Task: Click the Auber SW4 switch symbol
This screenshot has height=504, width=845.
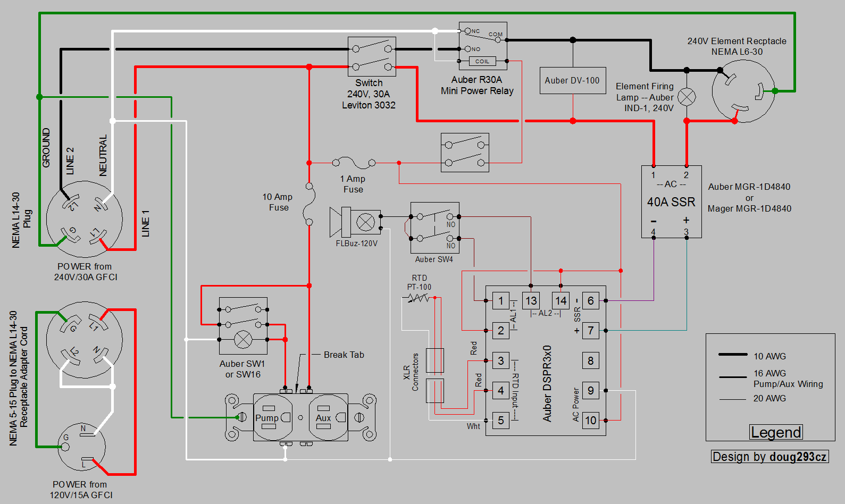Action: pos(435,228)
